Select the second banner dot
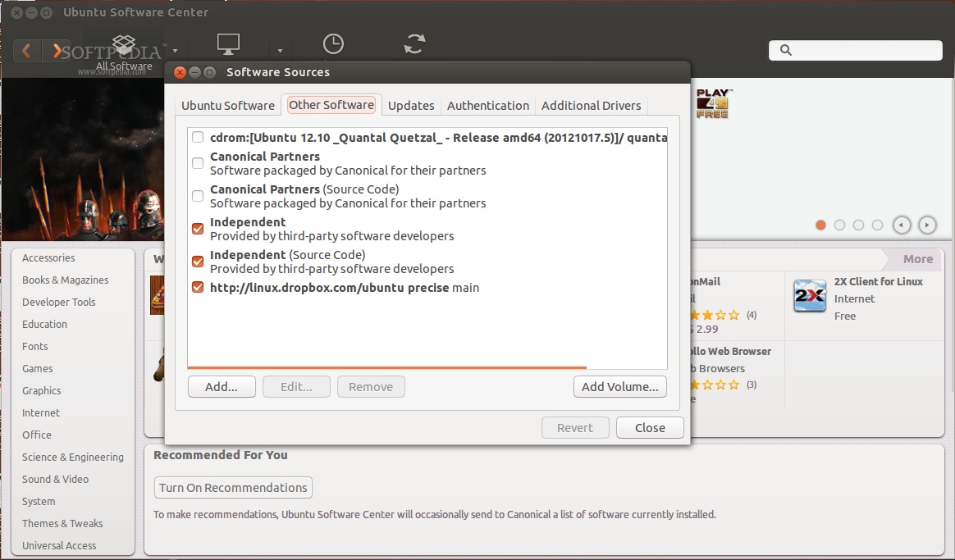The image size is (955, 560). (839, 225)
